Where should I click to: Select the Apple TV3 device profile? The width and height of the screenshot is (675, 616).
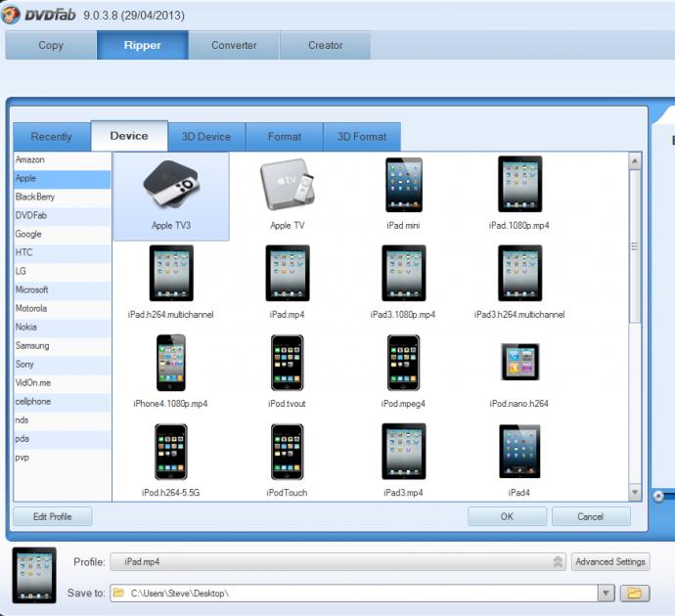pyautogui.click(x=171, y=196)
